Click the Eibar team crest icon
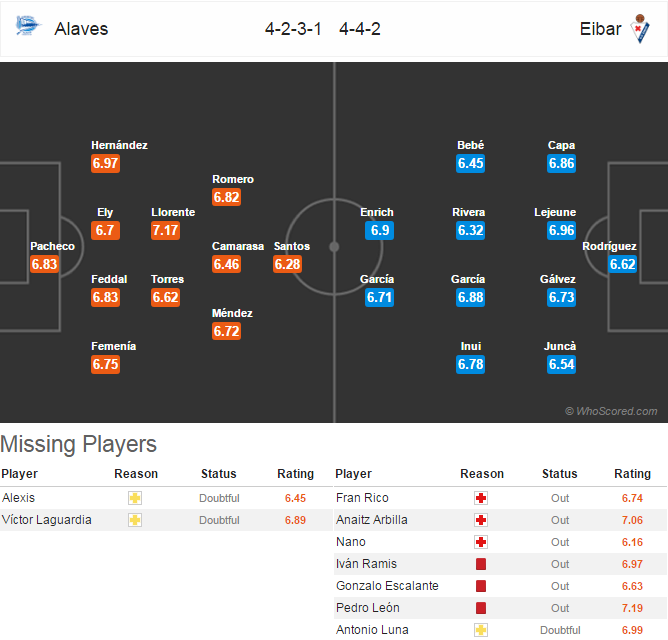Viewport: 668px width, 640px height. (x=640, y=29)
